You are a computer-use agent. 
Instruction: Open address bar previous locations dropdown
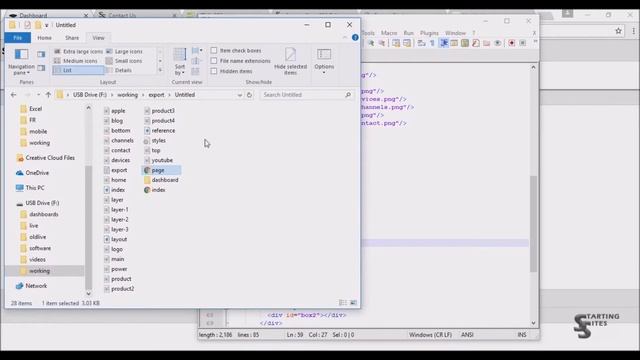[x=240, y=95]
